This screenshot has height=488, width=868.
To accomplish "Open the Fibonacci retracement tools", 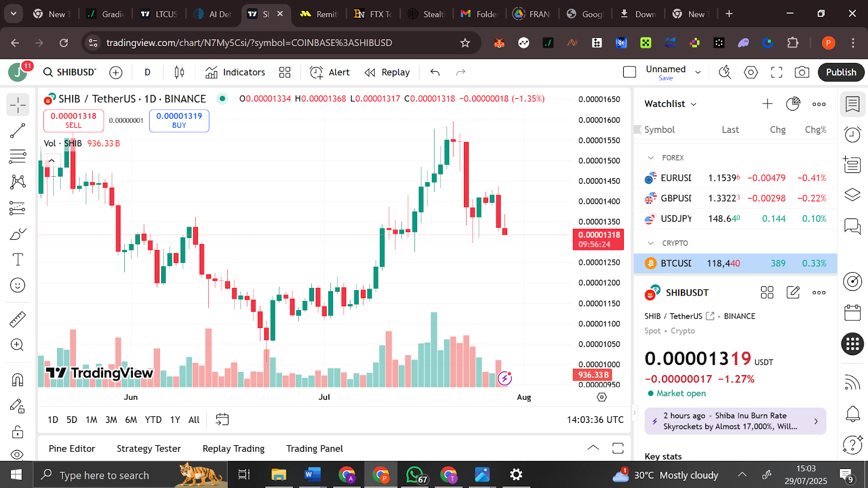I will tap(18, 156).
